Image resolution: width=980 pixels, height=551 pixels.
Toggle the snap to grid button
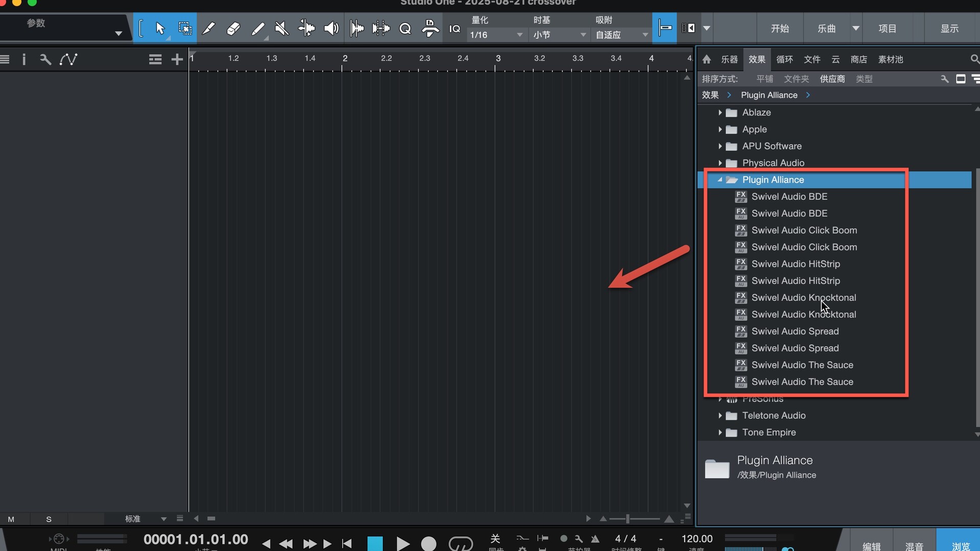pos(665,28)
